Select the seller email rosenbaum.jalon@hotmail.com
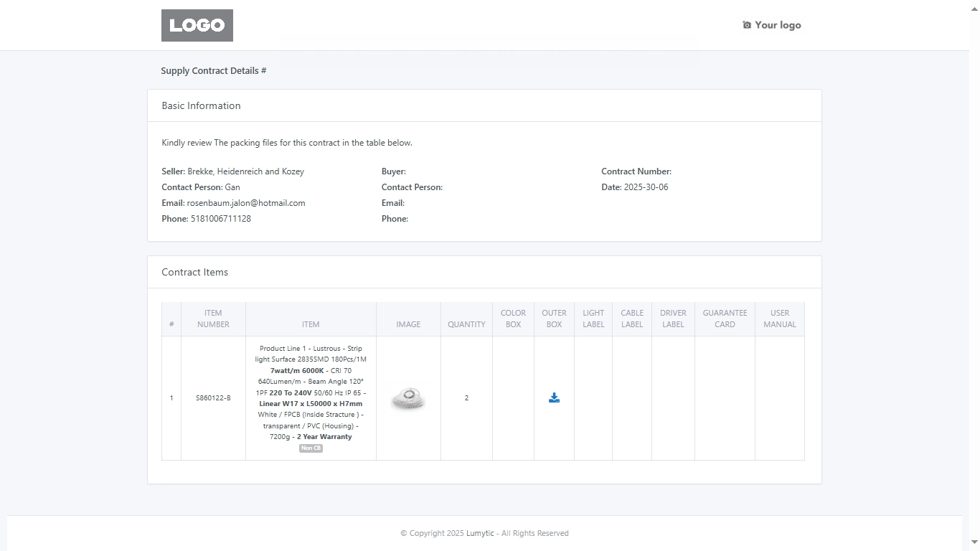 (246, 203)
